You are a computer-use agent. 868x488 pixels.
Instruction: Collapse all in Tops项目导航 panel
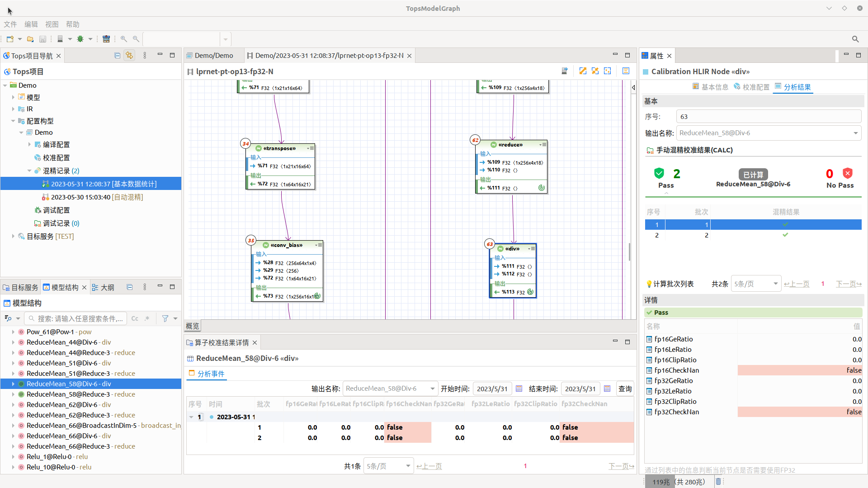coord(118,55)
